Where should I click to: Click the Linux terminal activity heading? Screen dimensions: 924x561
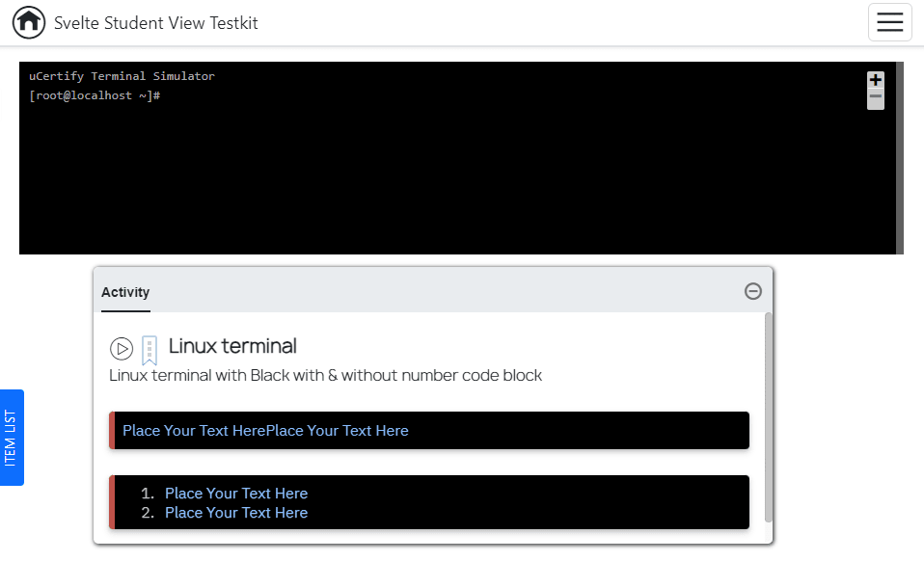coord(231,347)
